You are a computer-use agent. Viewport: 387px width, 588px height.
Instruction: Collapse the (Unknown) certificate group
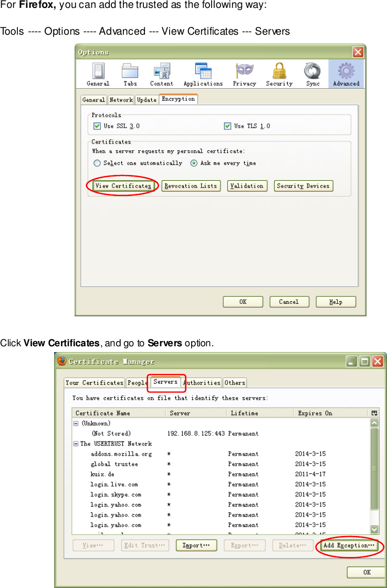click(76, 424)
